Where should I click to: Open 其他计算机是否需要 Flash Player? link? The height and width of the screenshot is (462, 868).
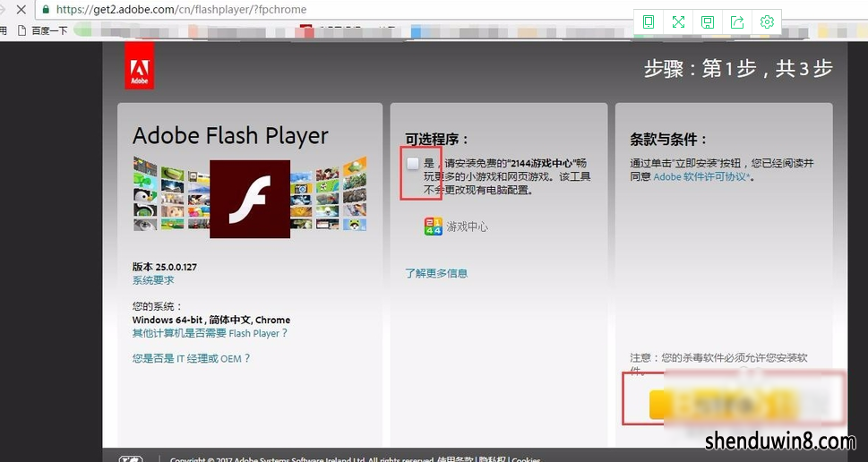coord(210,333)
